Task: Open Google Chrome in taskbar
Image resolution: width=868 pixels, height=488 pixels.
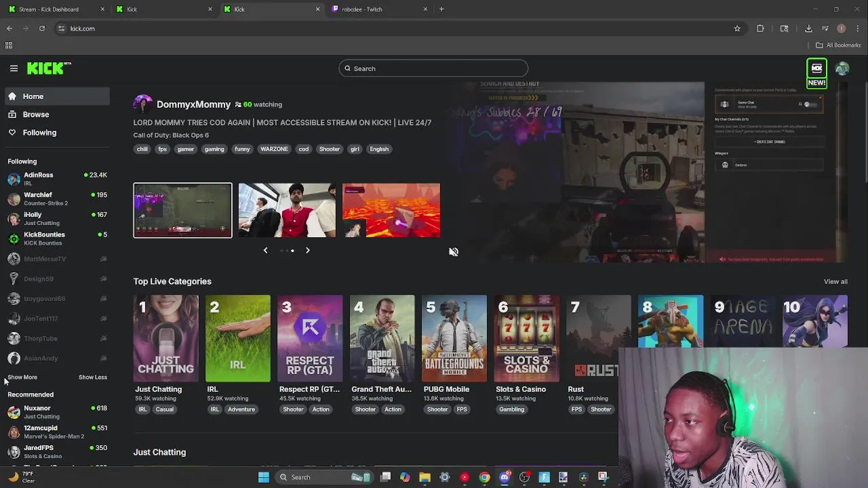Action: [484, 477]
